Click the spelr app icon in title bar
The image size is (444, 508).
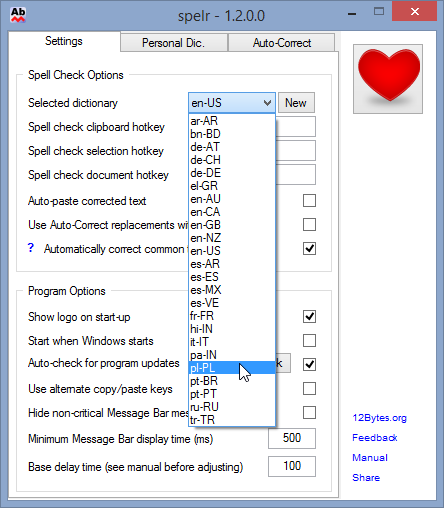click(x=18, y=15)
